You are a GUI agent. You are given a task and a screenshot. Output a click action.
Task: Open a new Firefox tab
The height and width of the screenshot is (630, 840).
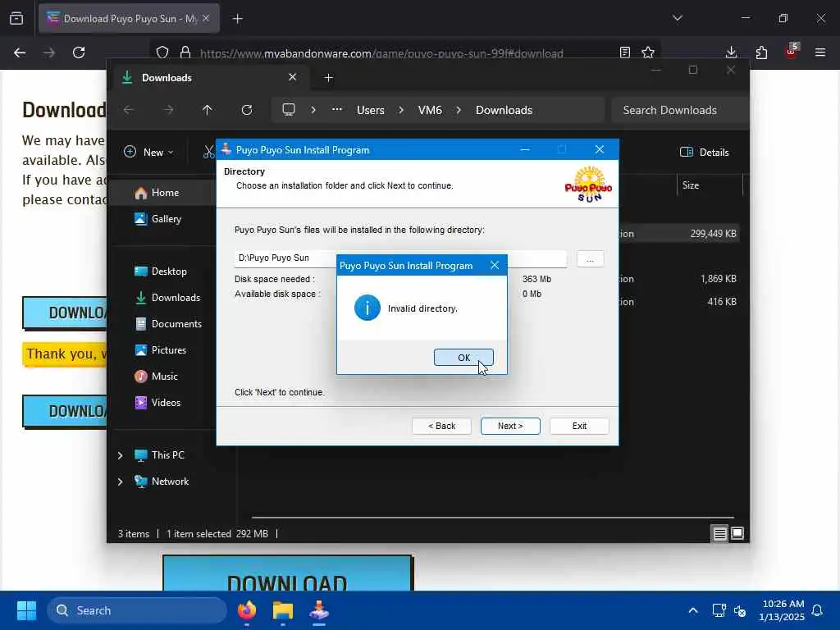tap(237, 19)
